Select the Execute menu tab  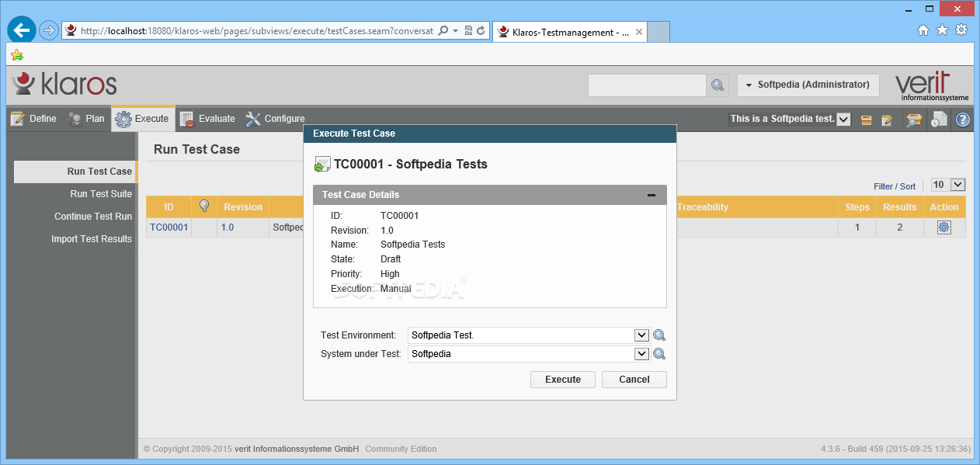tap(143, 119)
